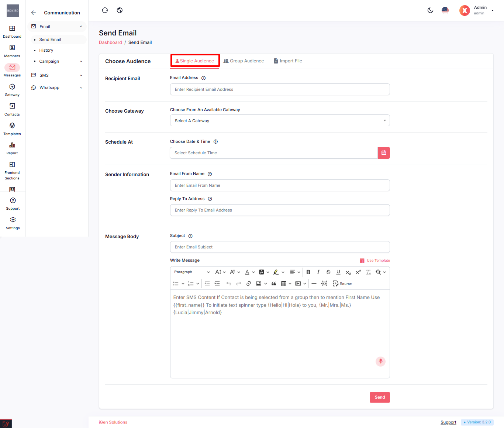This screenshot has width=504, height=429.
Task: Open the font color picker
Action: (250, 272)
